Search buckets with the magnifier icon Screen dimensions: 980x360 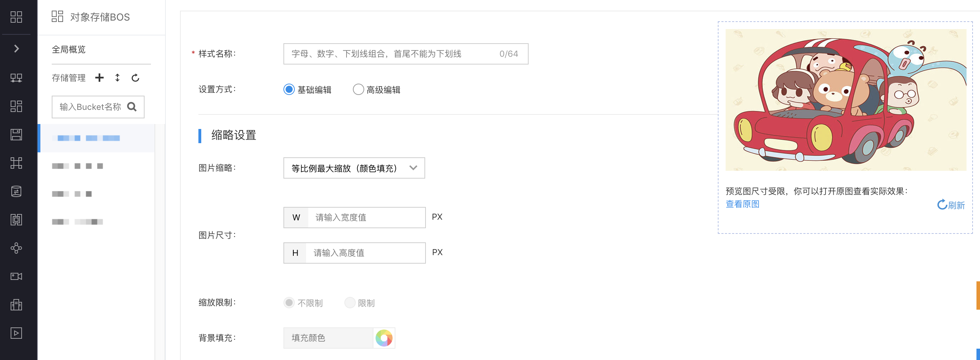(132, 107)
